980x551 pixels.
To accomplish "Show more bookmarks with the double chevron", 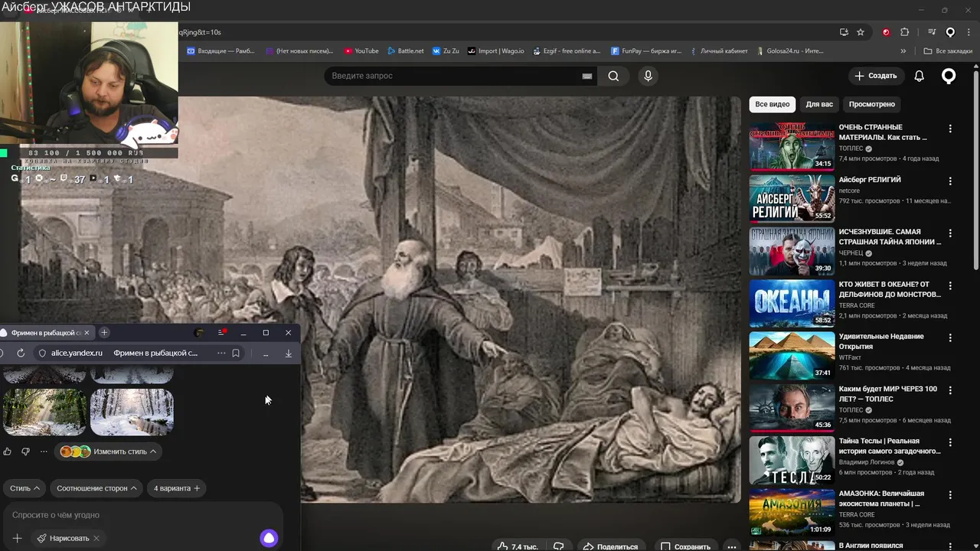I will [903, 51].
